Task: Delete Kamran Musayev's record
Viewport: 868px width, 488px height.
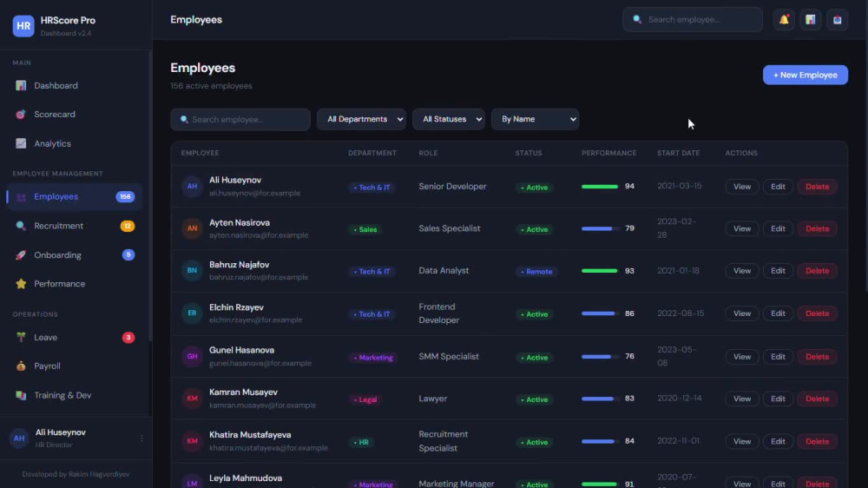Action: point(817,399)
